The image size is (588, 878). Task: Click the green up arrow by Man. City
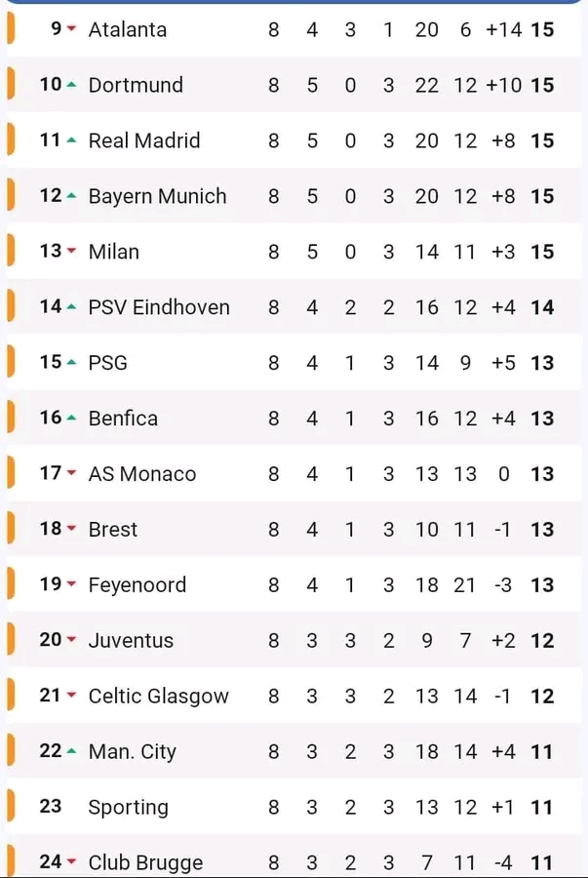pyautogui.click(x=71, y=751)
